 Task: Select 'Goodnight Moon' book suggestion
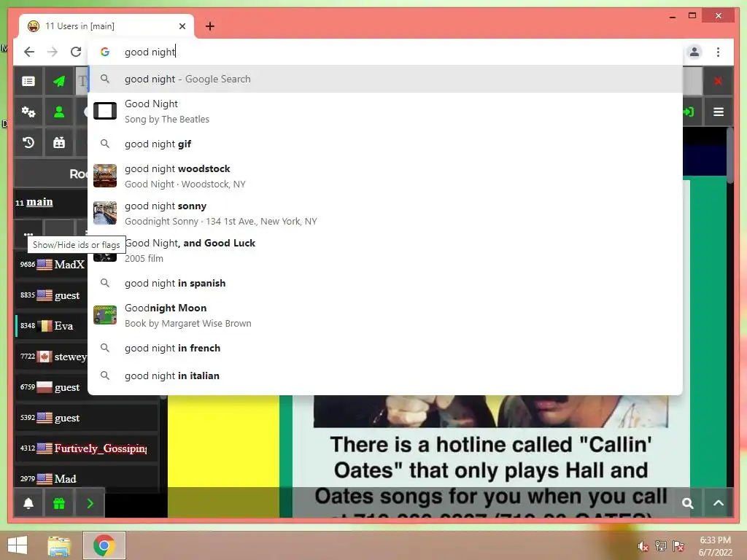coord(385,315)
